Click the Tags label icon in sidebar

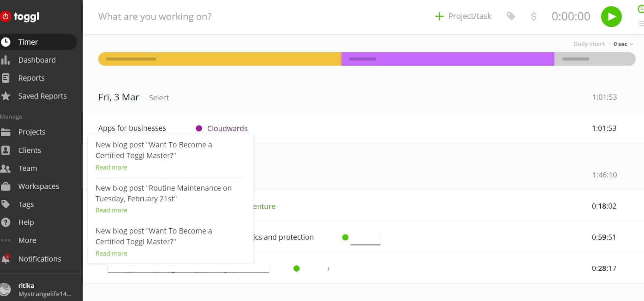pyautogui.click(x=6, y=204)
